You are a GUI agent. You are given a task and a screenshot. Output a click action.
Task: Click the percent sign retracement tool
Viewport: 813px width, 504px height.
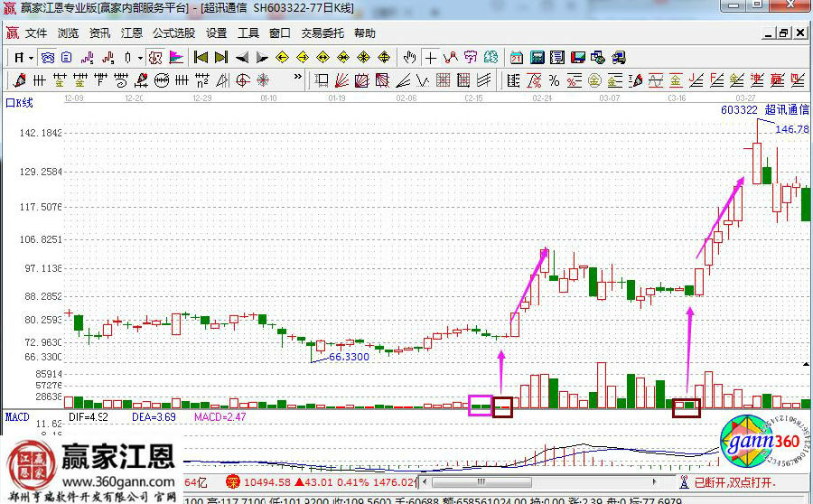tap(554, 80)
